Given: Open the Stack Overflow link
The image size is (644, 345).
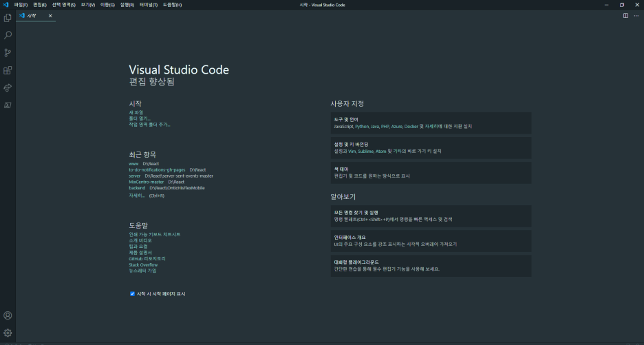Looking at the screenshot, I should 143,265.
